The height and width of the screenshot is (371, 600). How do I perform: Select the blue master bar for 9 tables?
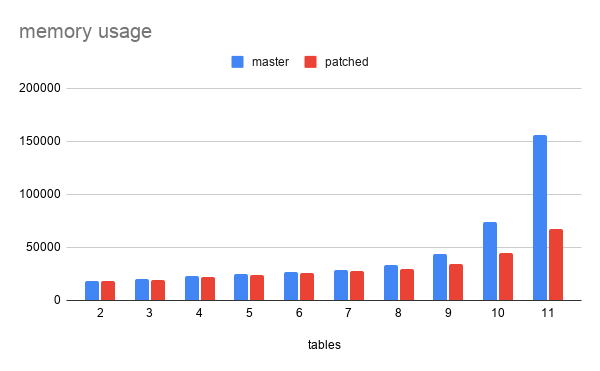[x=440, y=277]
